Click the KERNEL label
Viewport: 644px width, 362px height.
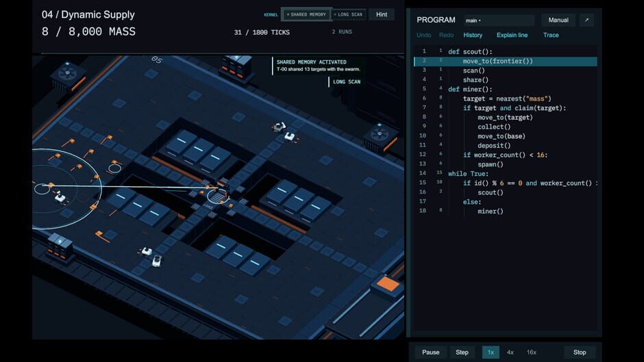point(271,15)
